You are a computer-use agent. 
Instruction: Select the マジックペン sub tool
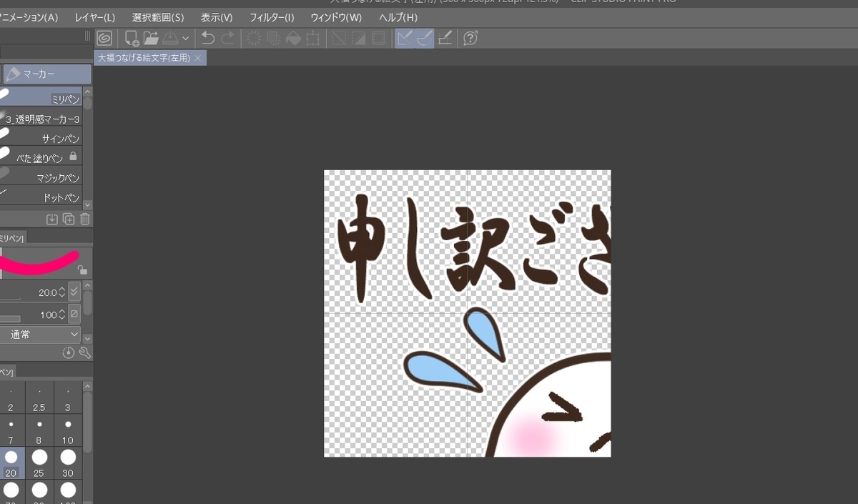[x=41, y=177]
